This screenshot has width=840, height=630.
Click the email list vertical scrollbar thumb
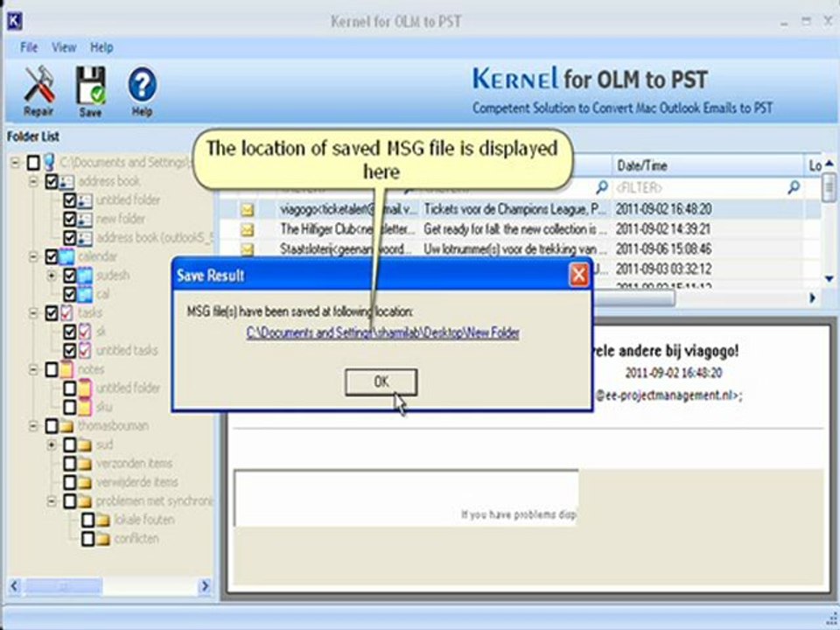click(829, 185)
